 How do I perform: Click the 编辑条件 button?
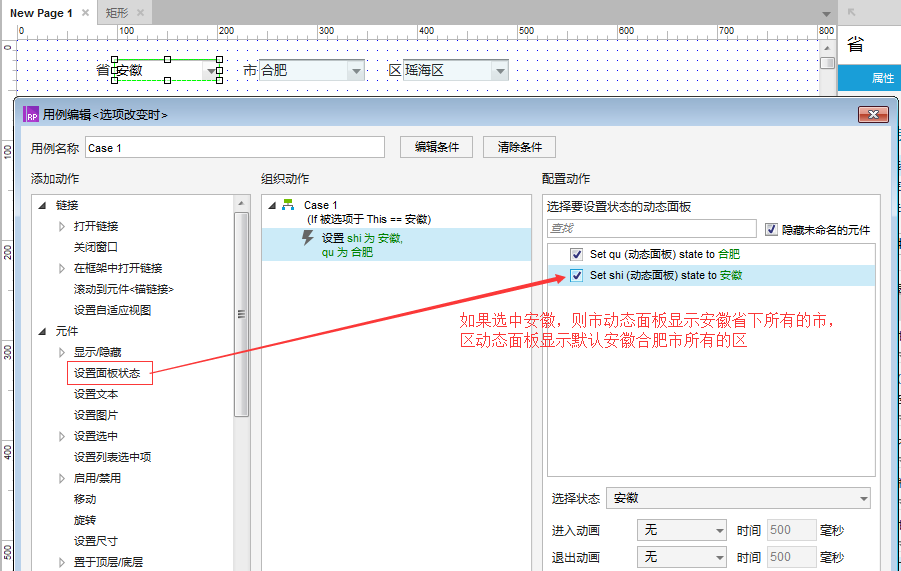tap(437, 147)
